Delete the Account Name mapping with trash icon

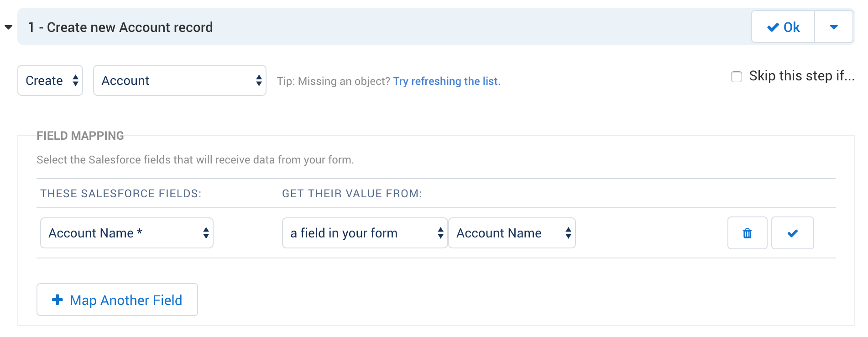[747, 233]
